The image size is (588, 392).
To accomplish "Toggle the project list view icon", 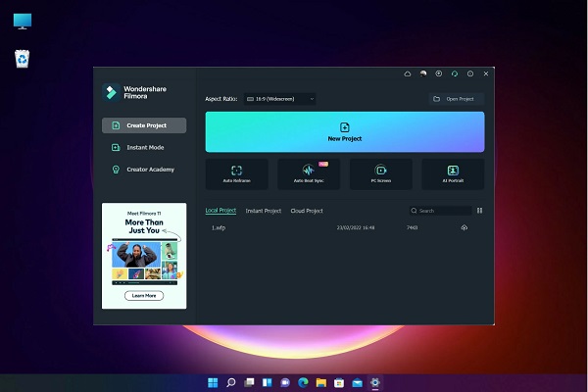I will 479,211.
